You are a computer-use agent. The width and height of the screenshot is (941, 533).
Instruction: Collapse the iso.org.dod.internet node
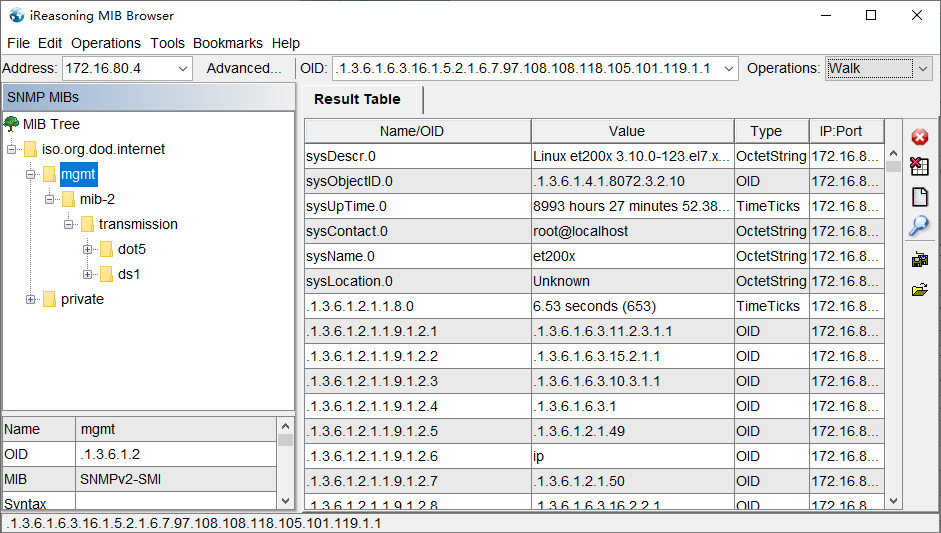point(11,149)
